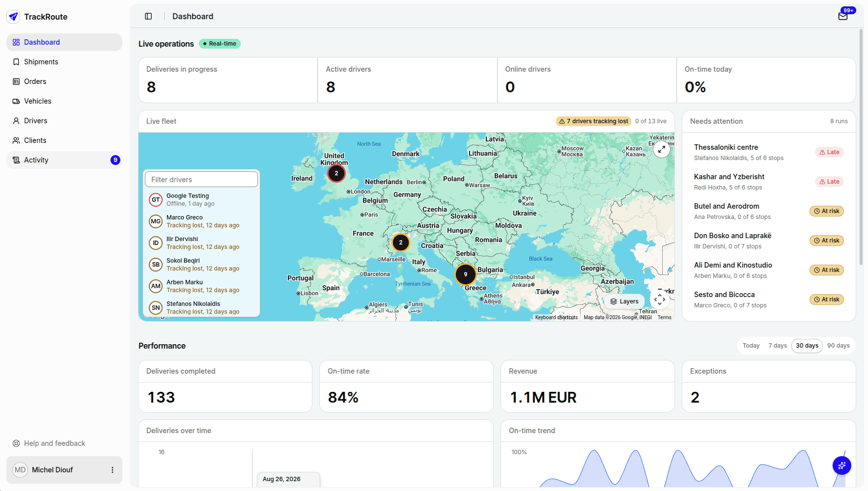The width and height of the screenshot is (868, 491).
Task: Click the AM avatar for Arben Marku
Action: click(x=156, y=286)
